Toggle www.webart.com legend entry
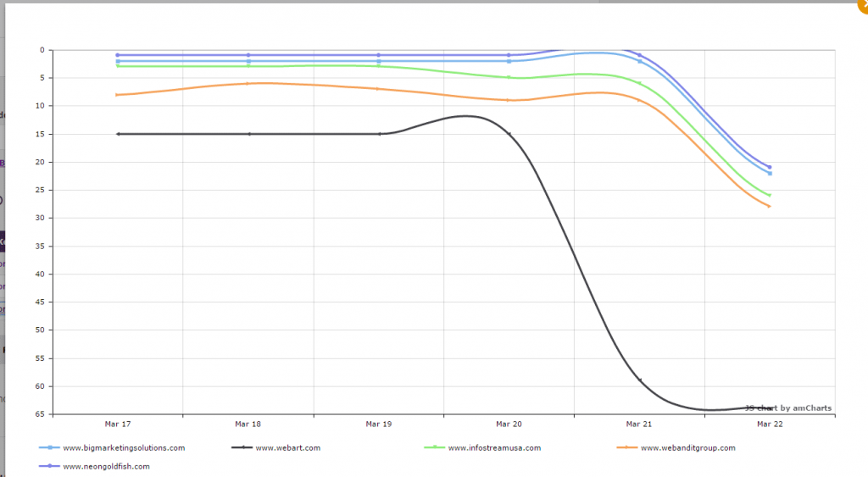Viewport: 868px width, 477px height. tap(275, 447)
